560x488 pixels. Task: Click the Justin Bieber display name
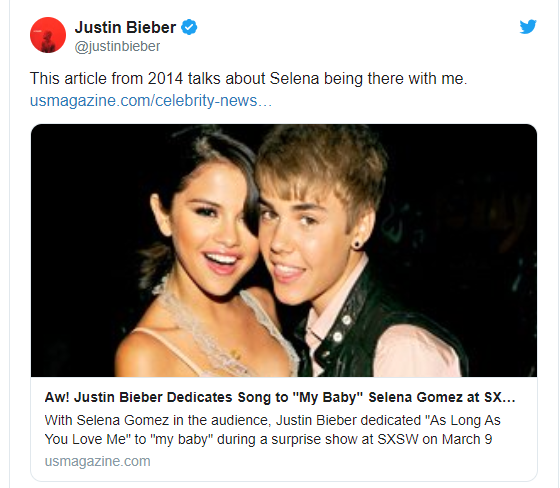(125, 28)
